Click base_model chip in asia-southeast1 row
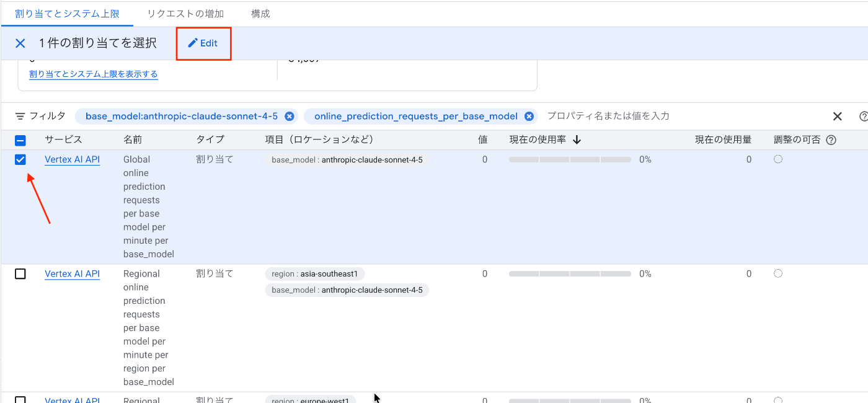Screen dimensions: 868x403 (347, 290)
